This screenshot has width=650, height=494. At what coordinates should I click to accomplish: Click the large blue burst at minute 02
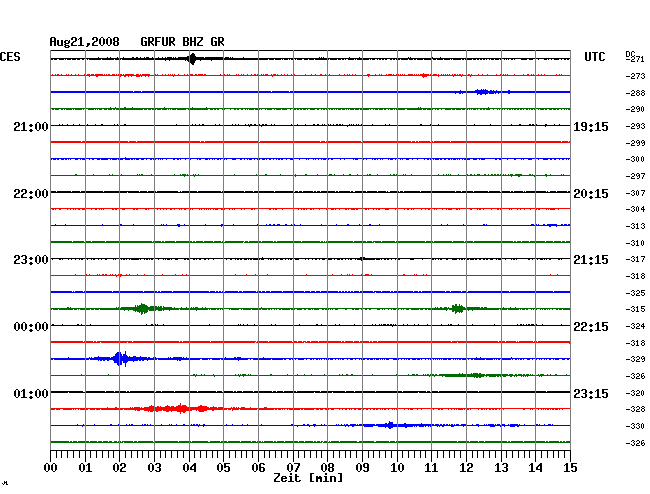point(121,359)
